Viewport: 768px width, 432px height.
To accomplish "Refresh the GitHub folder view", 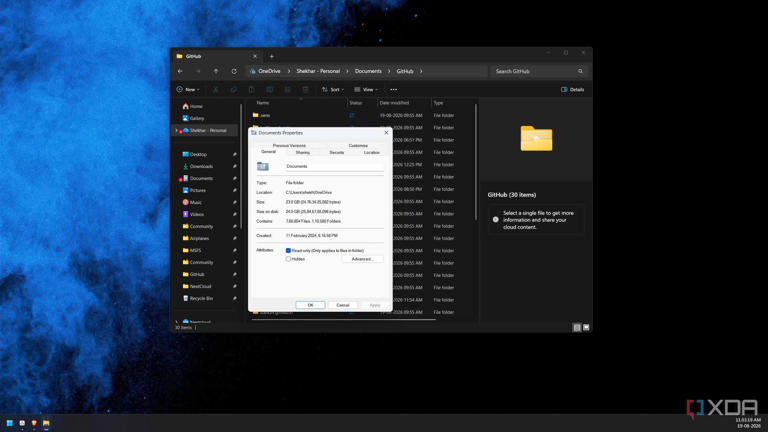I will 234,71.
